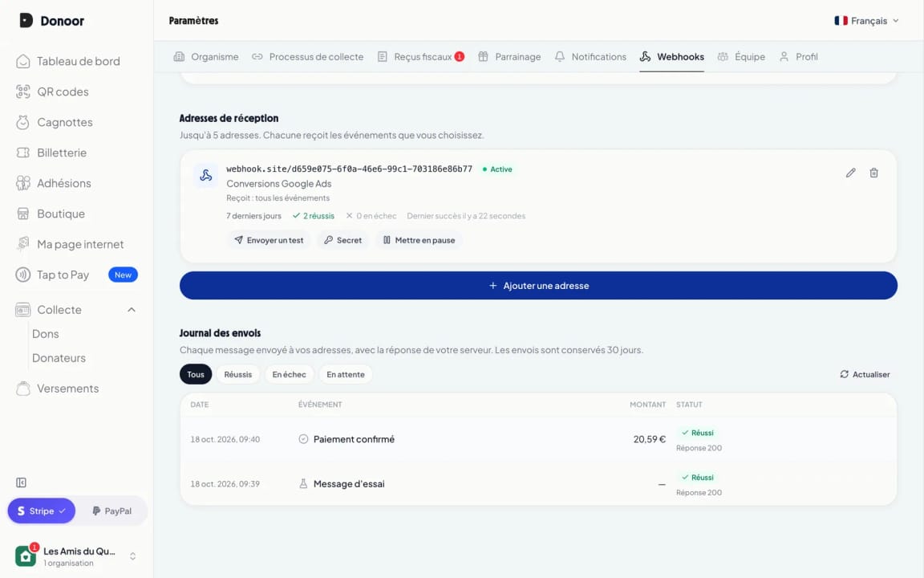Click the MONTANT column header

[x=647, y=405]
